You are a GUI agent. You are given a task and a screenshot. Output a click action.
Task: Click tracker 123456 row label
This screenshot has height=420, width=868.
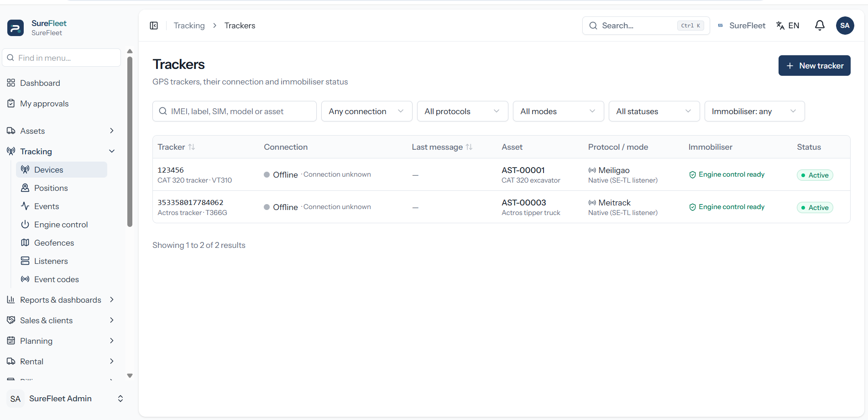[x=171, y=170]
